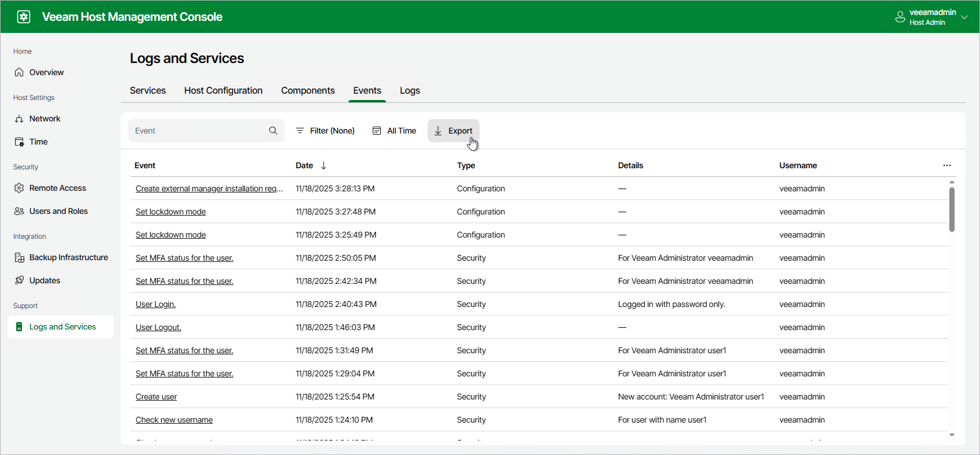Expand the veeamadmin account dropdown chevron

pyautogui.click(x=964, y=17)
